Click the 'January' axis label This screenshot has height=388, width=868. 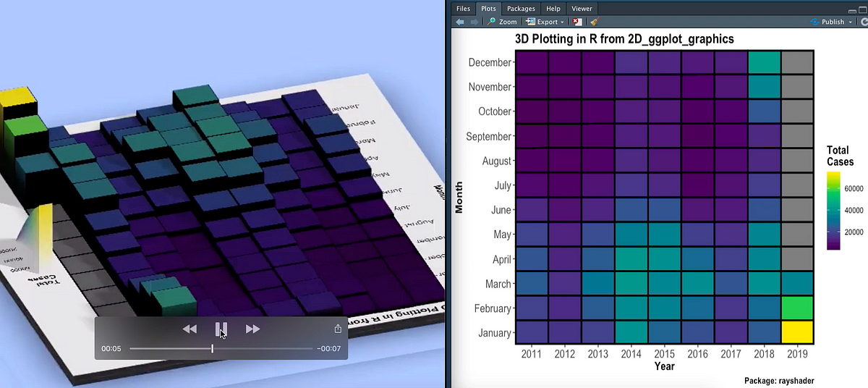pos(493,333)
